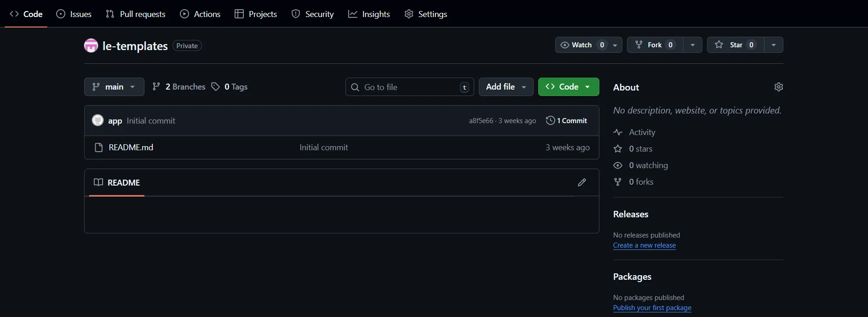View the Security tab
This screenshot has height=317, width=868.
[313, 14]
